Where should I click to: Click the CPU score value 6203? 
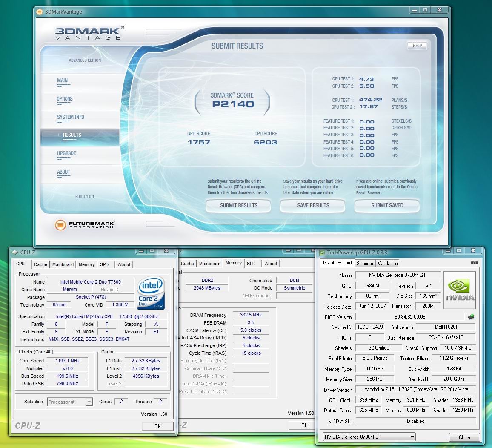coord(266,142)
